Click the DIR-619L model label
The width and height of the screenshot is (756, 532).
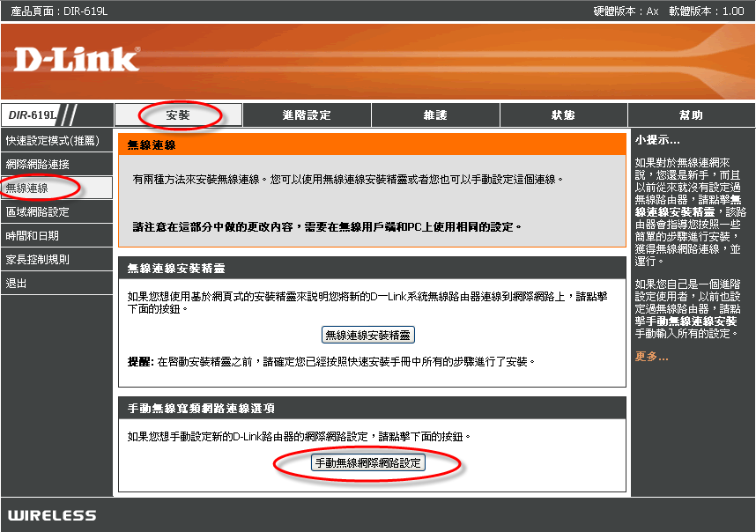(x=33, y=115)
